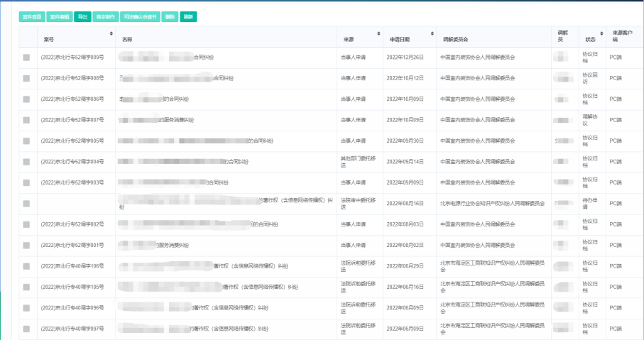The height and width of the screenshot is (340, 644).
Task: Check the box for case 调字106号
Action: 26,266
